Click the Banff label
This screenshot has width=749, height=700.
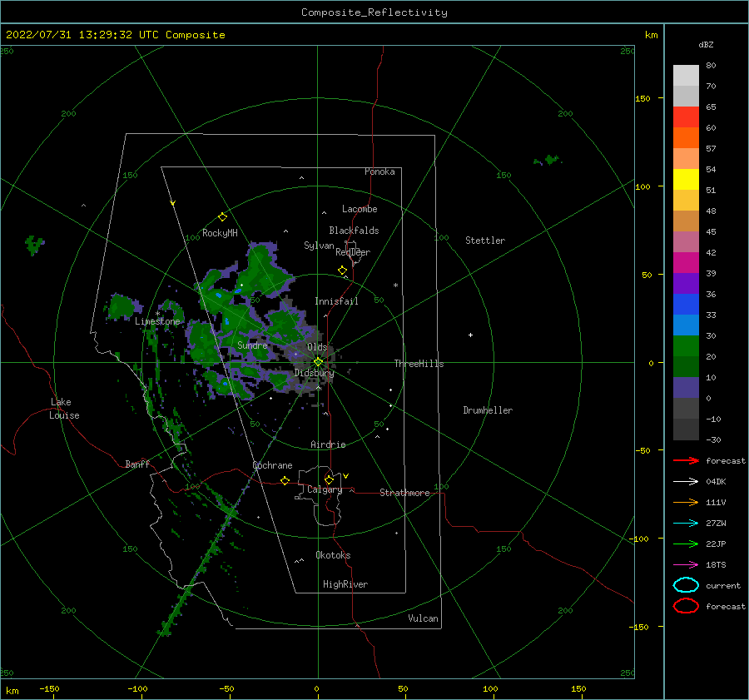click(x=137, y=464)
